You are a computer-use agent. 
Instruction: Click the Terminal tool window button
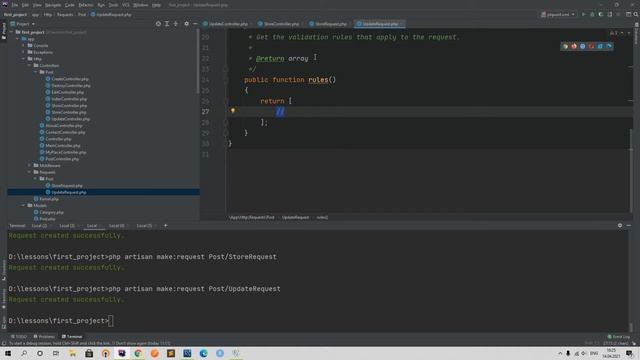72,337
